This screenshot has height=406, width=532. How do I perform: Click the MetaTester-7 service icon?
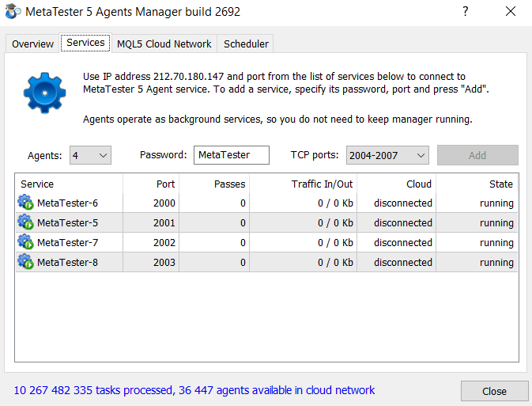click(25, 243)
